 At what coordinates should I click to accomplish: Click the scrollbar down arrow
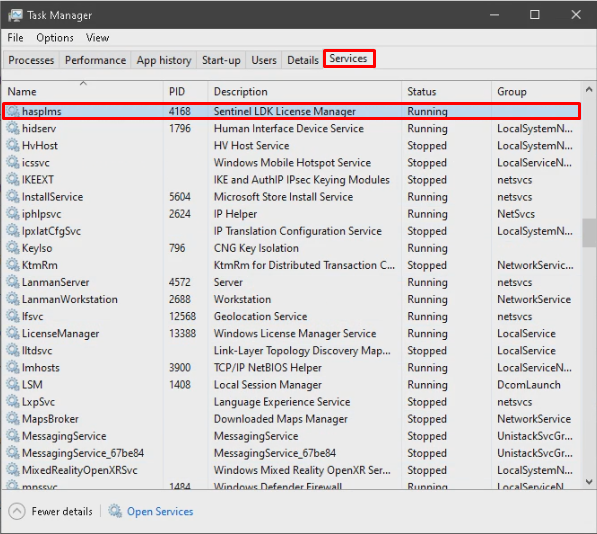[589, 482]
